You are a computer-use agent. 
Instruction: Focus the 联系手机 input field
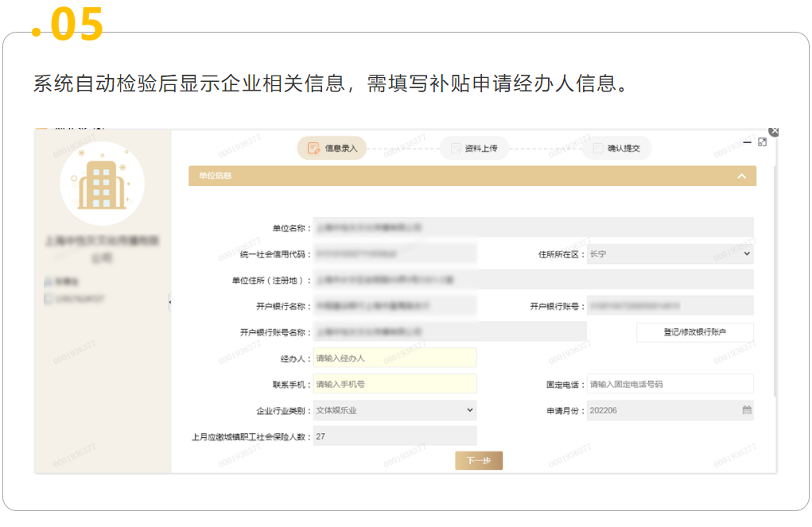point(394,384)
